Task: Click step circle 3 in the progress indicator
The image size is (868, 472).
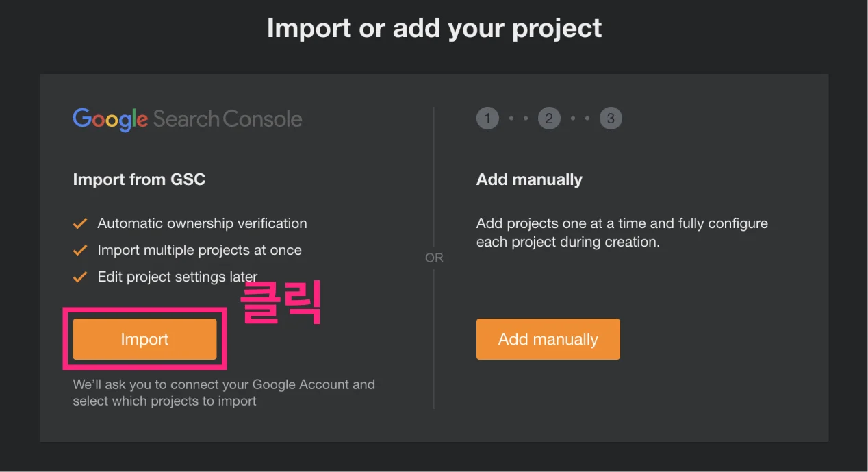Action: [611, 118]
